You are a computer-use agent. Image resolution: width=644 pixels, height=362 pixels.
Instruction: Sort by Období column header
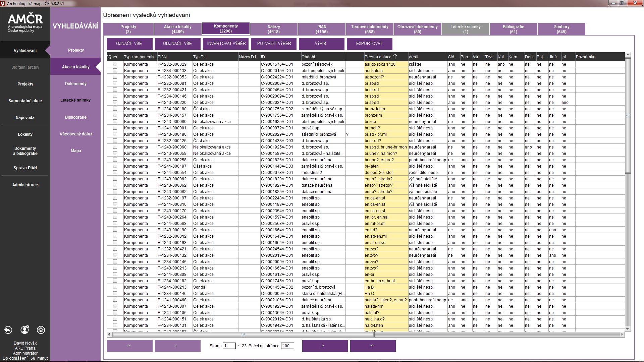[x=323, y=57]
